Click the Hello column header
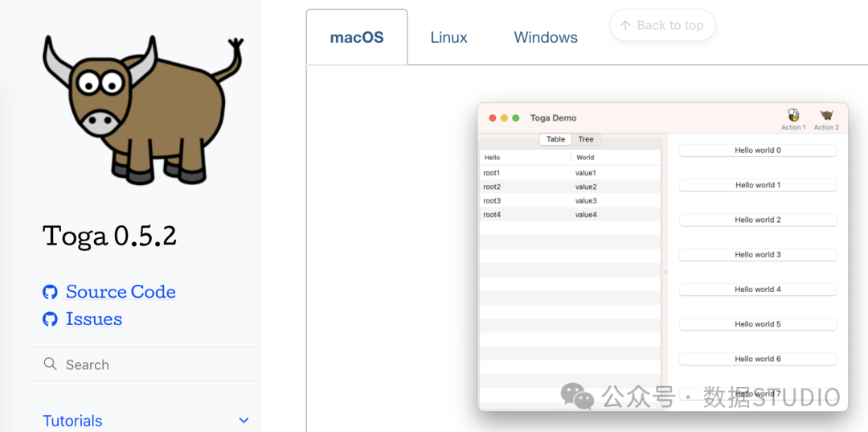This screenshot has height=432, width=868. [525, 158]
